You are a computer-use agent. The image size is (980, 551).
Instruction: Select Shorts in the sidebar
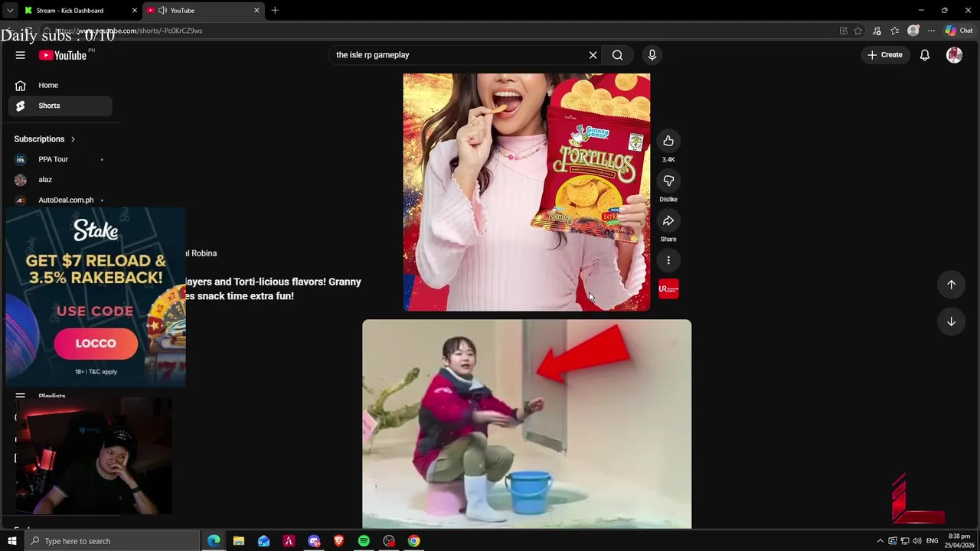click(x=60, y=106)
